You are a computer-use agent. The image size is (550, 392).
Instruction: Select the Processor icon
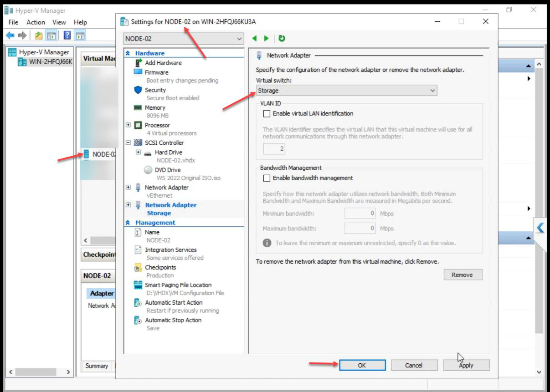(x=139, y=125)
